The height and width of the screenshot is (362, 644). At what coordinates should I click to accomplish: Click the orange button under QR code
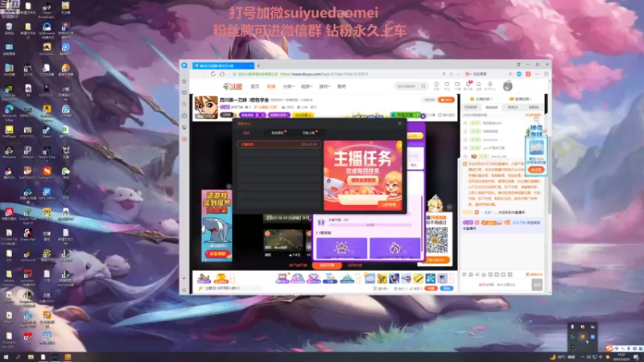click(x=437, y=260)
